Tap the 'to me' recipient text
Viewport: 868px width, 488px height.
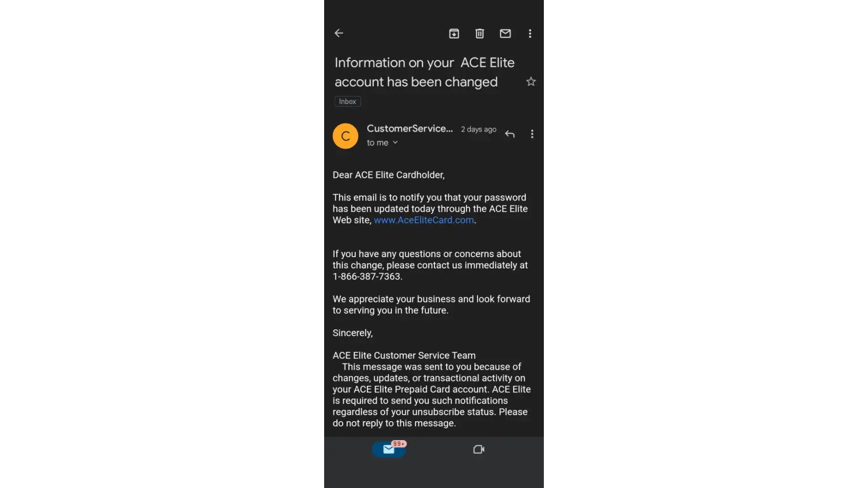(377, 142)
